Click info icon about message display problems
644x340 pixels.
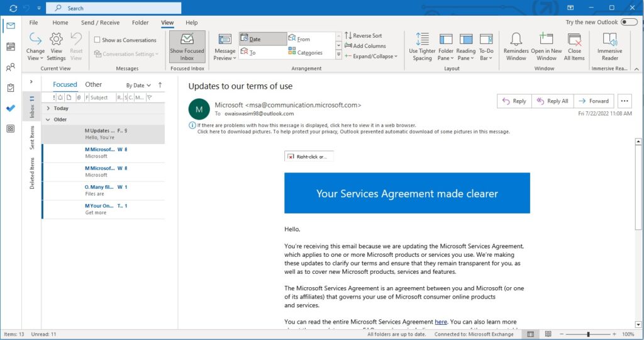[x=192, y=125]
